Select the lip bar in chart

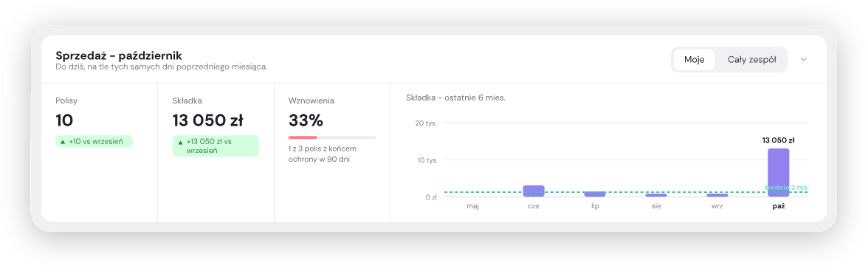pyautogui.click(x=595, y=194)
